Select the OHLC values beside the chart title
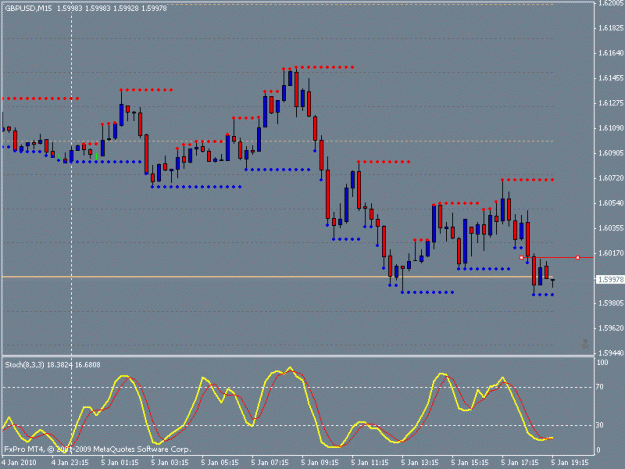Image resolution: width=625 pixels, height=469 pixels. (112, 8)
